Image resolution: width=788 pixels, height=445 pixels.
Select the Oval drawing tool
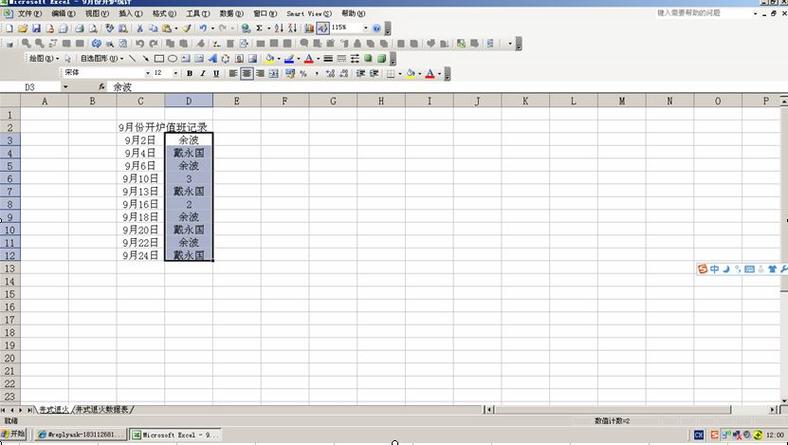172,59
